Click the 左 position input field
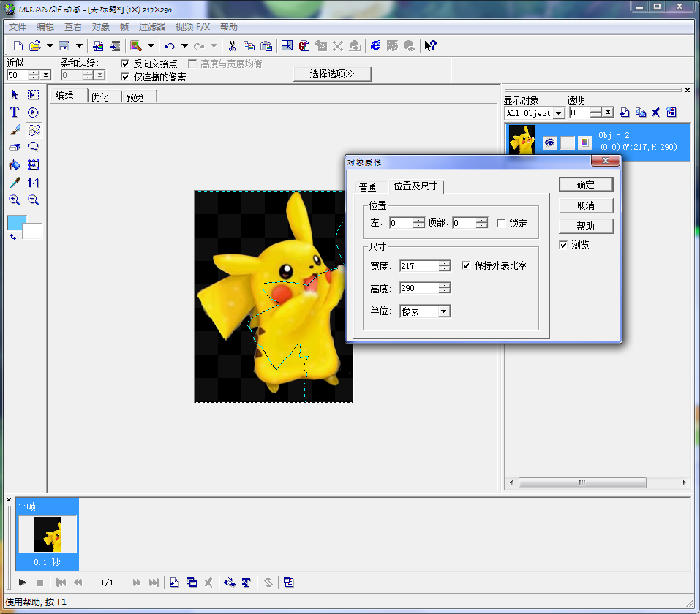 tap(402, 223)
